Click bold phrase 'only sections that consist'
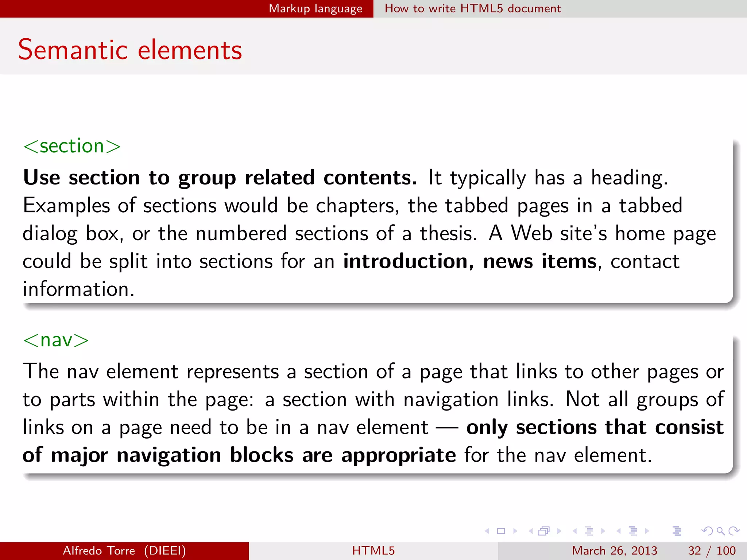Screen dimensions: 747x560 pos(595,428)
